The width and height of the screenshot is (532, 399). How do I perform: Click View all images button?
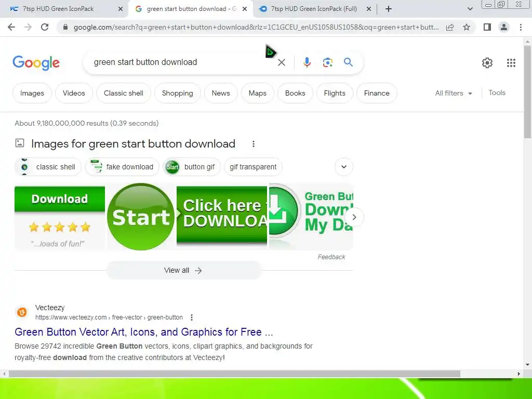click(183, 270)
